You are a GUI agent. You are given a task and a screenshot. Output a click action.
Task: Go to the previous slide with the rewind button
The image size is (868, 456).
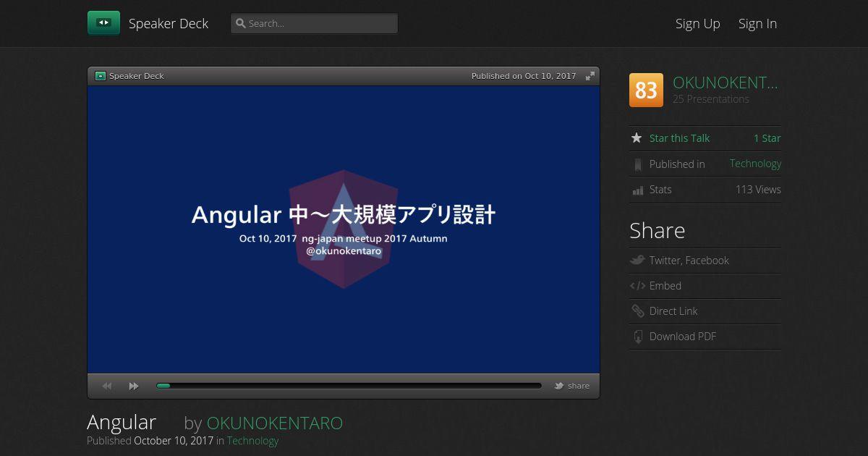pos(107,386)
